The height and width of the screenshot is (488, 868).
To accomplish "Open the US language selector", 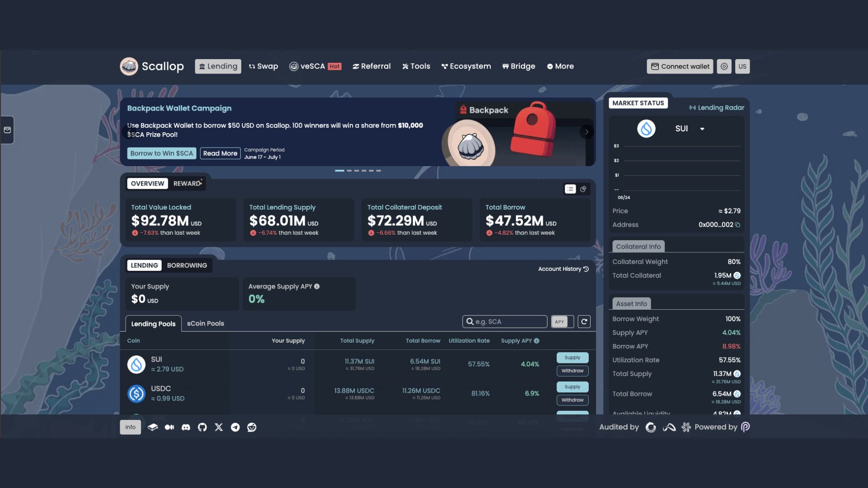I will pyautogui.click(x=742, y=66).
